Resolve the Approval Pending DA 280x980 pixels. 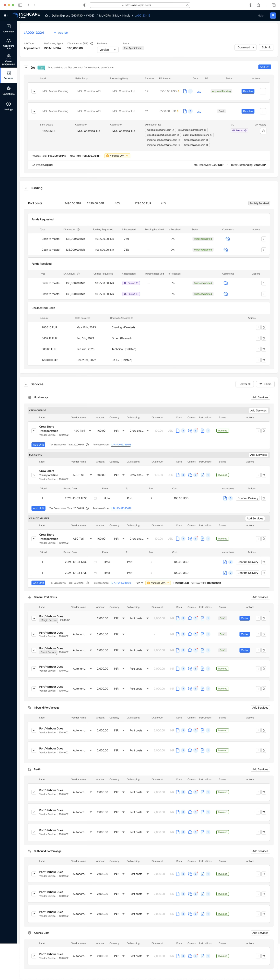pos(248,91)
